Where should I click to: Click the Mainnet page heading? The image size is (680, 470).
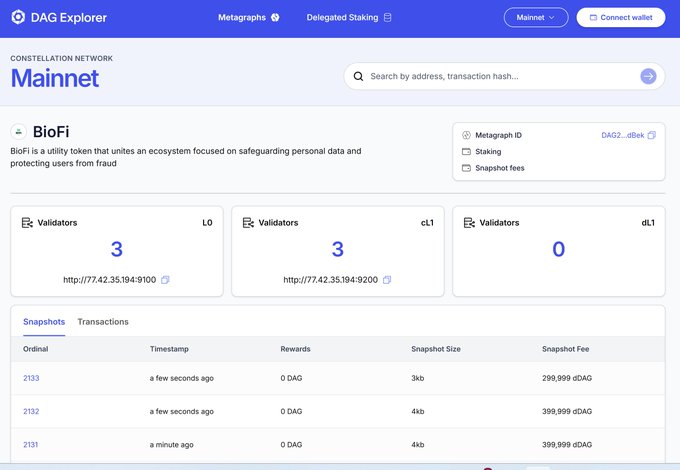click(x=55, y=78)
